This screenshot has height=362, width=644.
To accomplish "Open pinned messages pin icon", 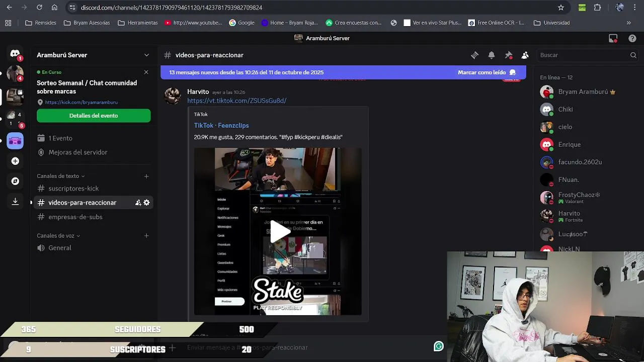I will pyautogui.click(x=508, y=55).
